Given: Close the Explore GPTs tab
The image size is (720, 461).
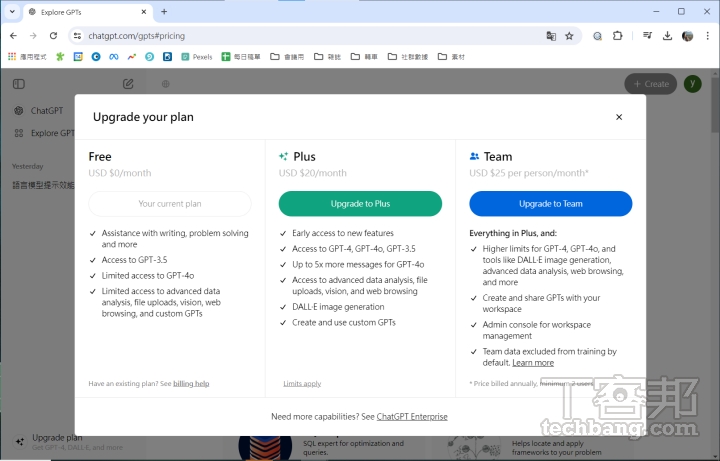Looking at the screenshot, I should pos(144,12).
